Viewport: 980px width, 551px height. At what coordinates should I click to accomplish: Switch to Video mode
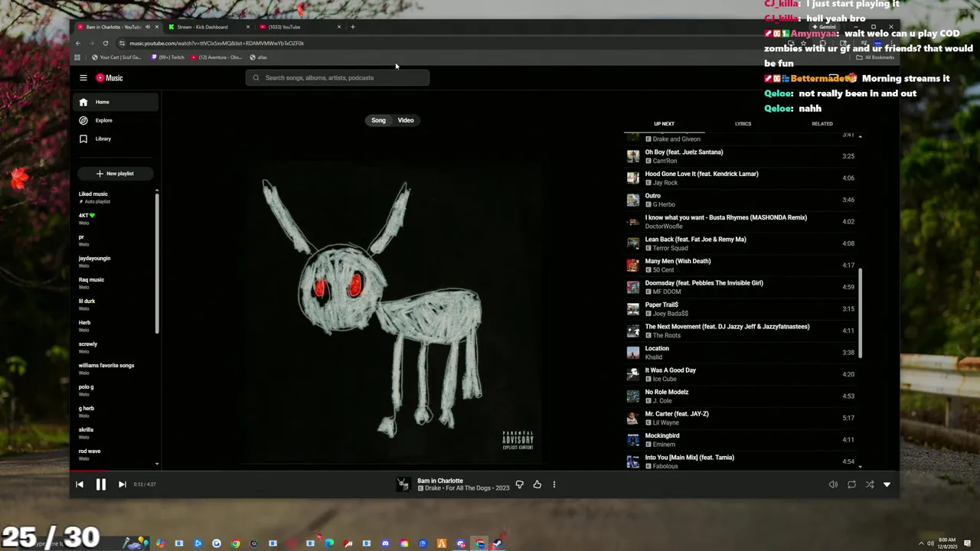(x=406, y=120)
